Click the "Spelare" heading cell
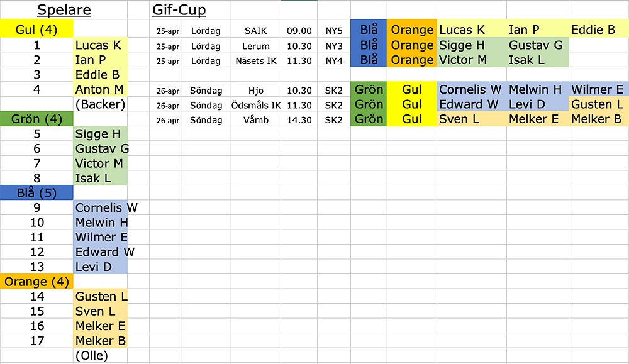This screenshot has width=629, height=364. tap(64, 10)
